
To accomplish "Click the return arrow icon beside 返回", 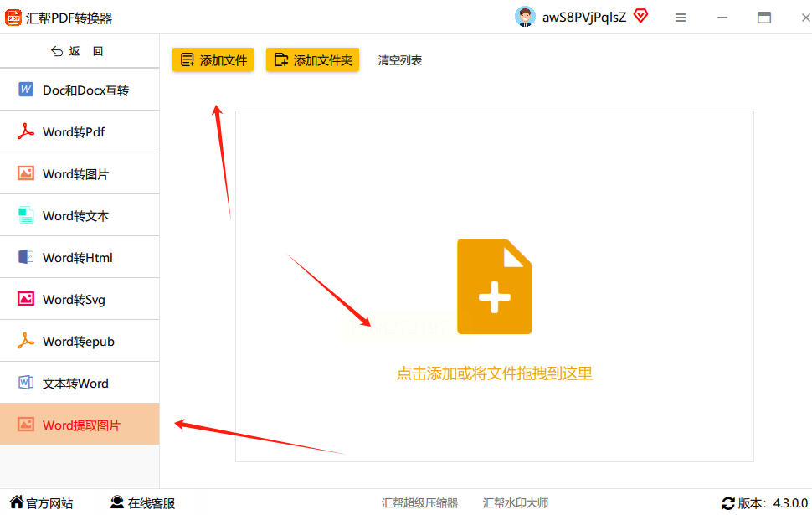I will coord(57,51).
